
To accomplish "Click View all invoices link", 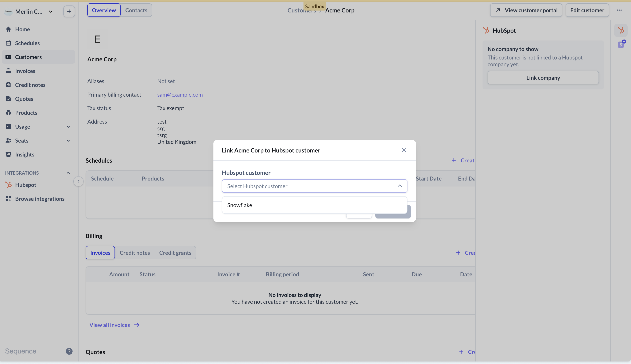I will coord(114,325).
